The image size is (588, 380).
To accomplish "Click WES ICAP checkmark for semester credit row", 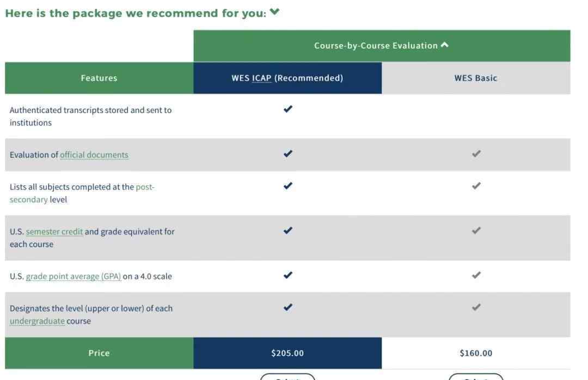I will pos(288,230).
